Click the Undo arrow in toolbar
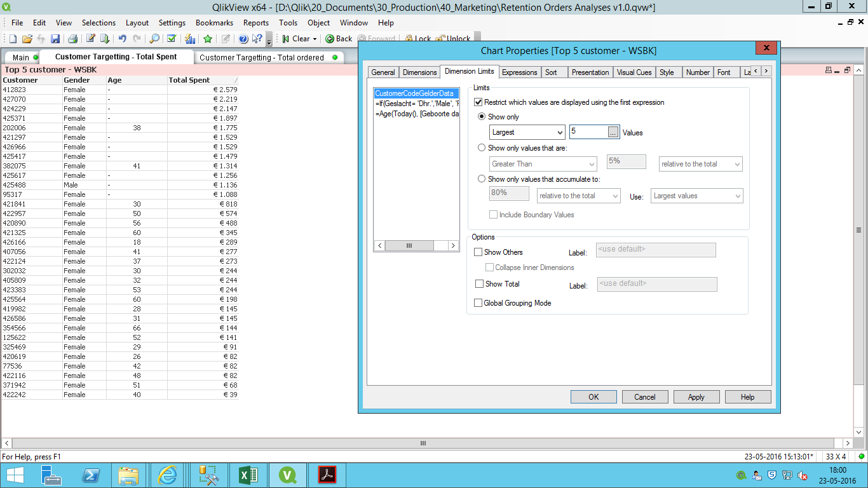 [x=123, y=39]
